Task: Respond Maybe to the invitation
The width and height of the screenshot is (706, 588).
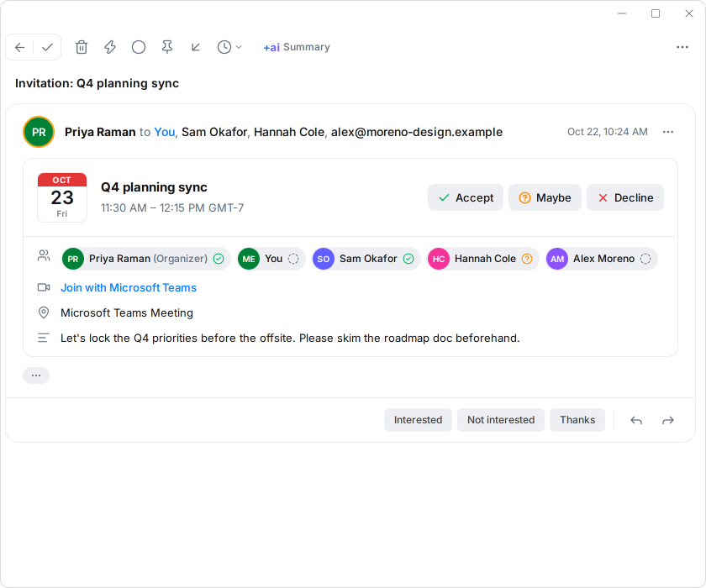Action: (545, 197)
